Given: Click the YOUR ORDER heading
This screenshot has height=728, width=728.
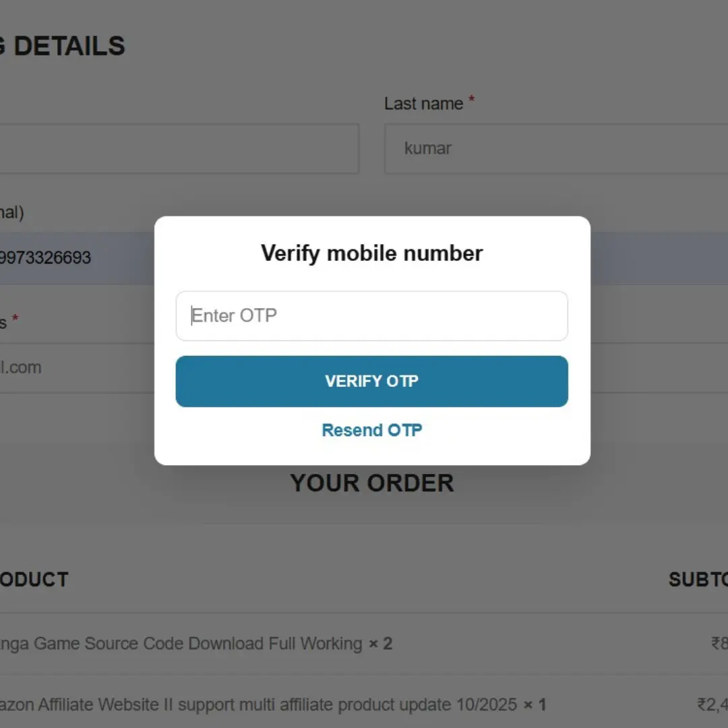Looking at the screenshot, I should coord(371,483).
